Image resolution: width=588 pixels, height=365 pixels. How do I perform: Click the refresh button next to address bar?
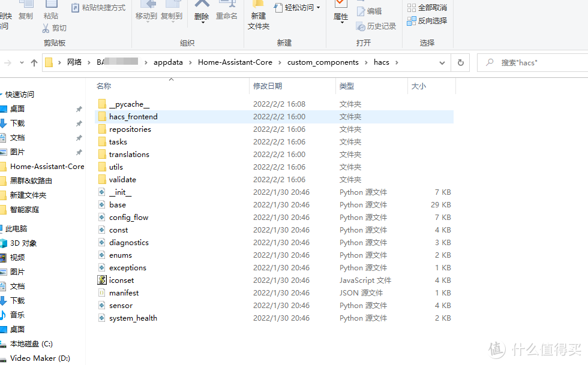[x=461, y=62]
